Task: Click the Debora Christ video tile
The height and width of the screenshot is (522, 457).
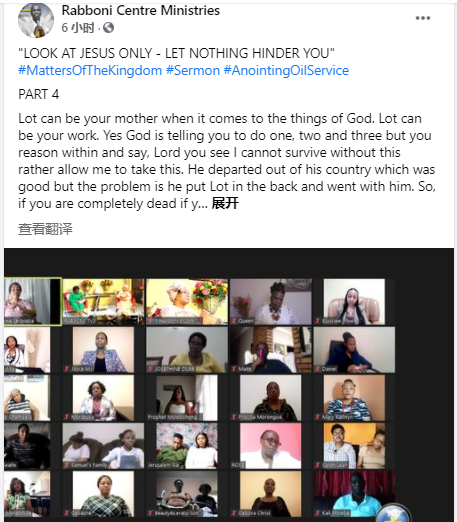Action: (x=271, y=494)
